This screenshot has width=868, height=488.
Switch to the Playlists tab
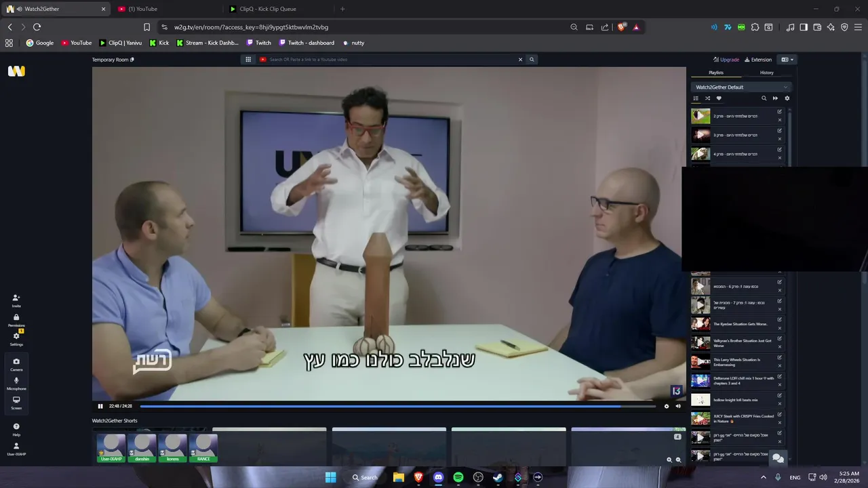[x=716, y=73]
